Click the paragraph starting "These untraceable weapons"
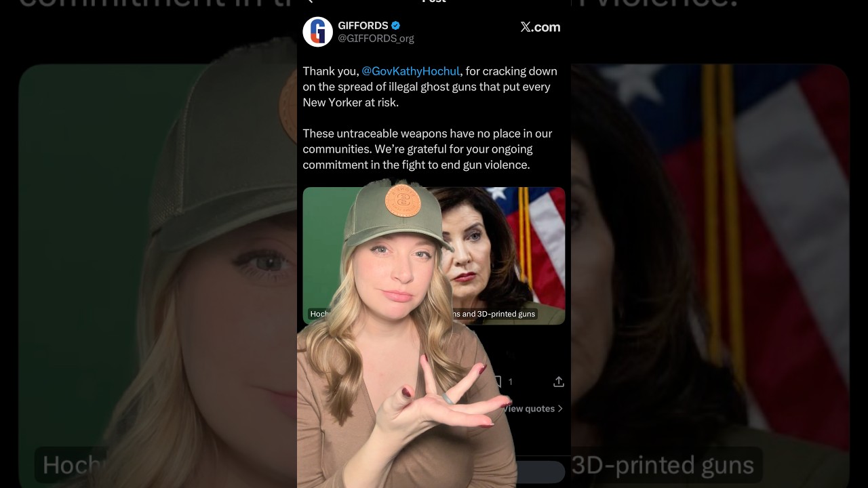868x488 pixels. pyautogui.click(x=428, y=149)
